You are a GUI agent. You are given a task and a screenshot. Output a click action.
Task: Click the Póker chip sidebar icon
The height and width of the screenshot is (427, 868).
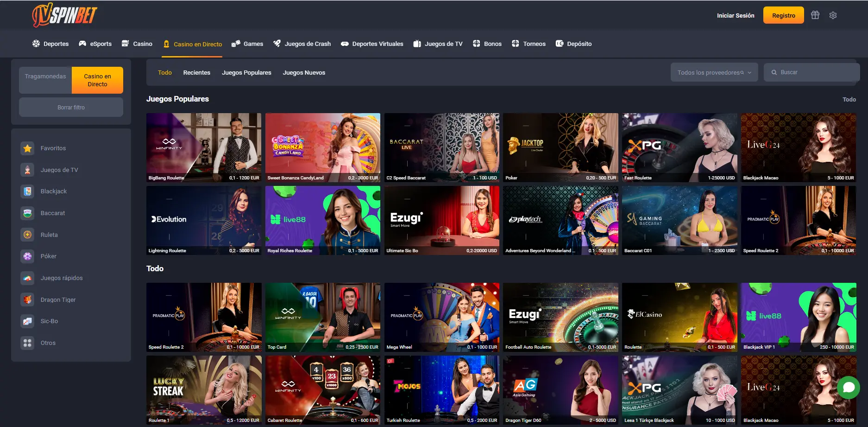click(27, 256)
